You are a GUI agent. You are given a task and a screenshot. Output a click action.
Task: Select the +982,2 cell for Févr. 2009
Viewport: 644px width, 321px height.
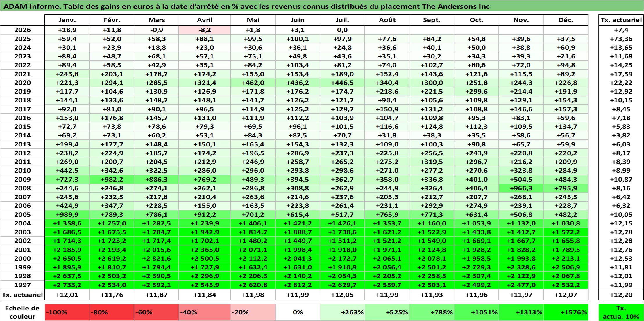[x=112, y=180]
